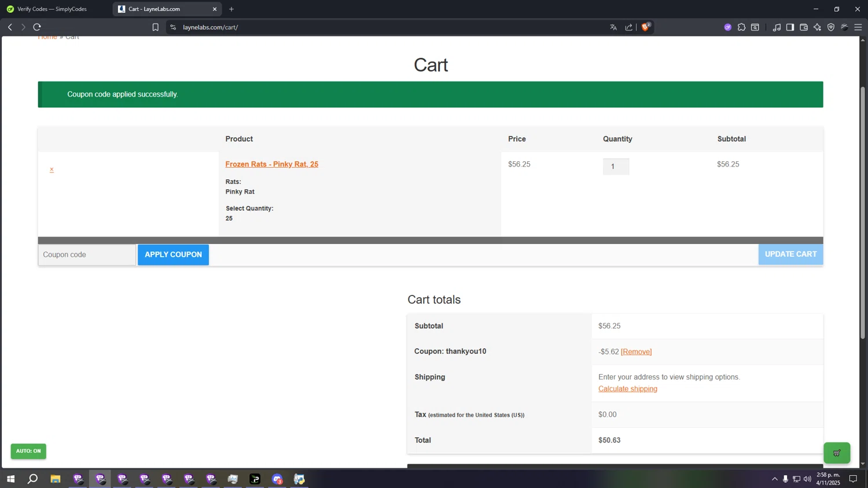
Task: Focus the Coupon code input field
Action: pyautogui.click(x=87, y=255)
